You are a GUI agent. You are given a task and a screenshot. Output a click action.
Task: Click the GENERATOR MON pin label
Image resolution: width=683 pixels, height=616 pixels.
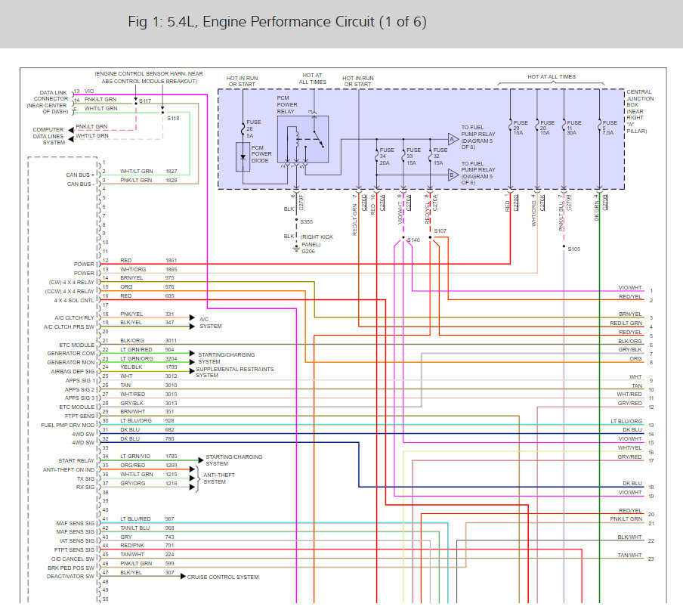(x=70, y=363)
